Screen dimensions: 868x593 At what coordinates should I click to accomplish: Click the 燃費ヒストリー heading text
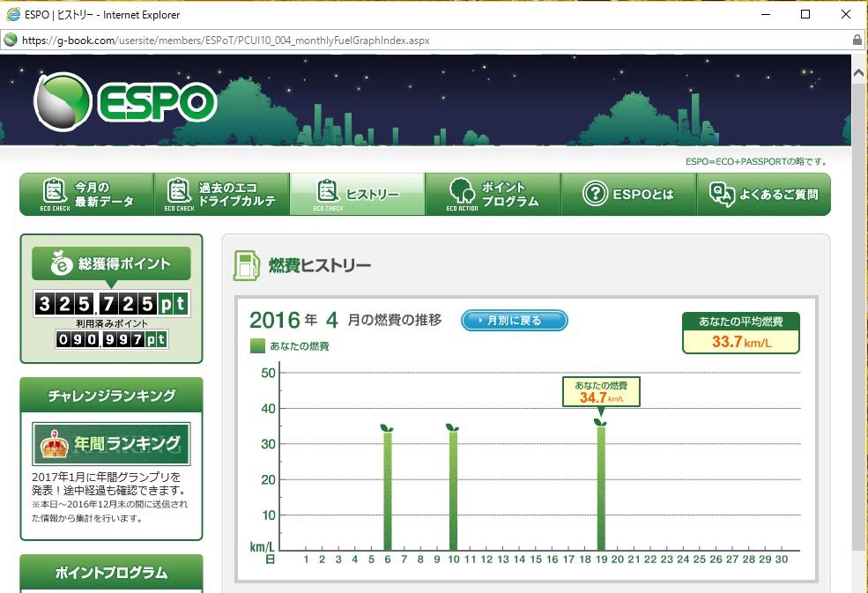(319, 266)
